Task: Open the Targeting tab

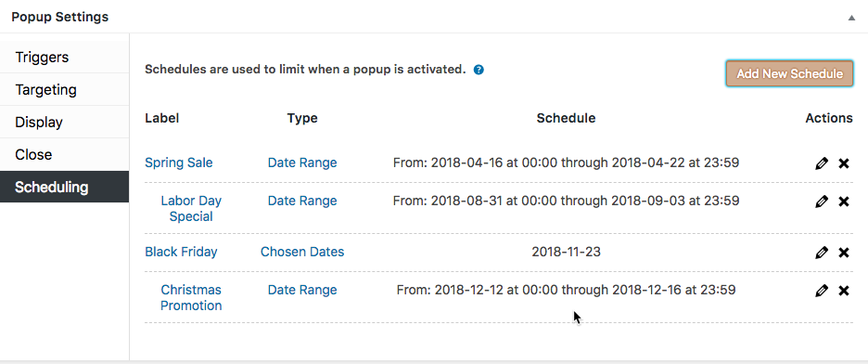Action: click(x=64, y=90)
